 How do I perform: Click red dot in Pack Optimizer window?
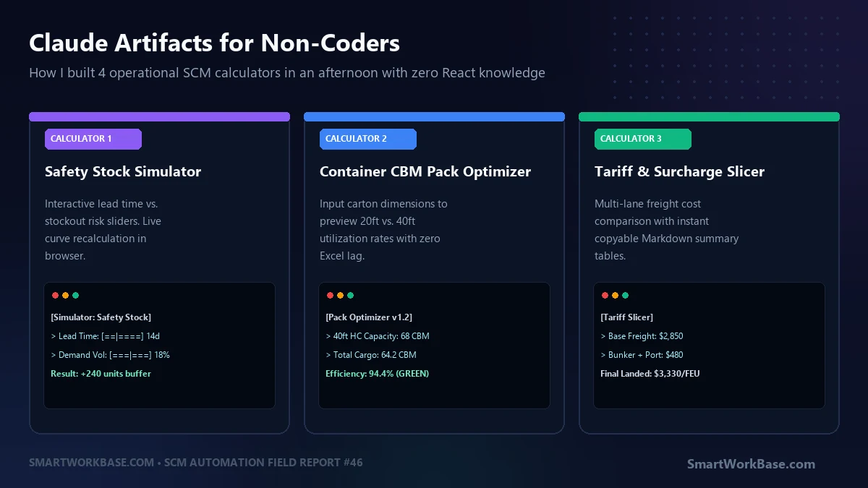(330, 296)
